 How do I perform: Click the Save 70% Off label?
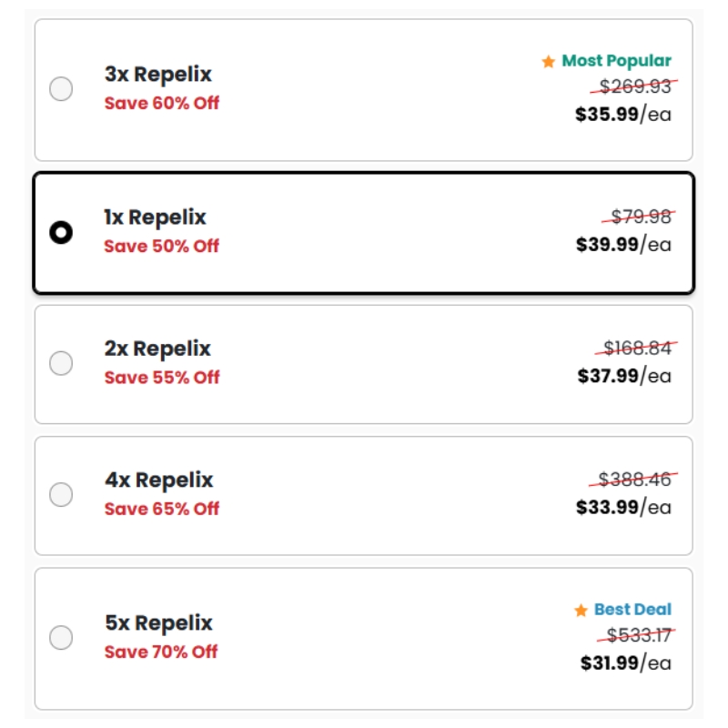click(x=161, y=652)
